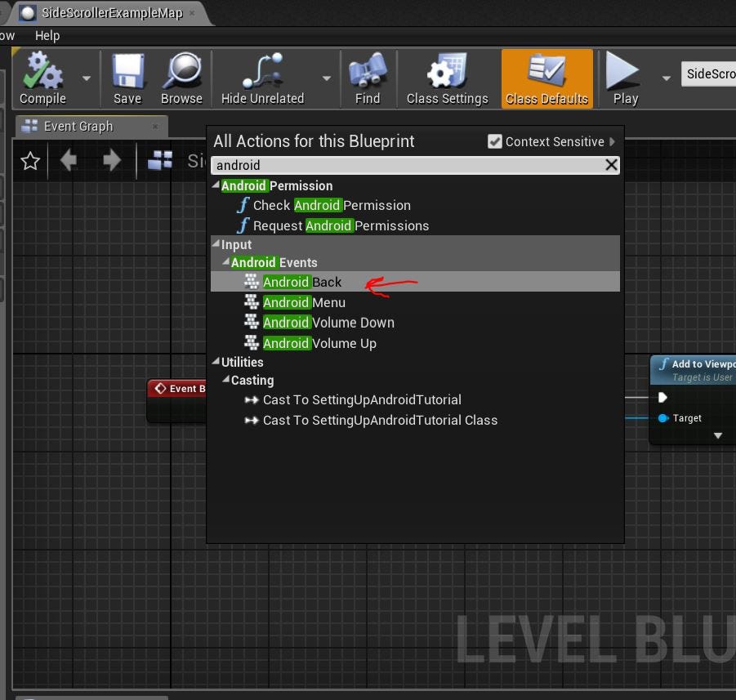Screen dimensions: 736x700
Task: Select the Android Back event
Action: (415, 282)
